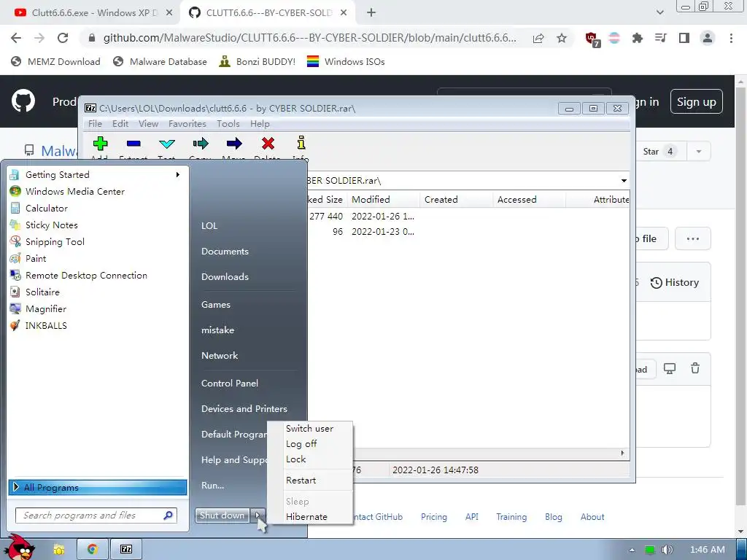
Task: Click the Chrome address bar URL
Action: 309,38
